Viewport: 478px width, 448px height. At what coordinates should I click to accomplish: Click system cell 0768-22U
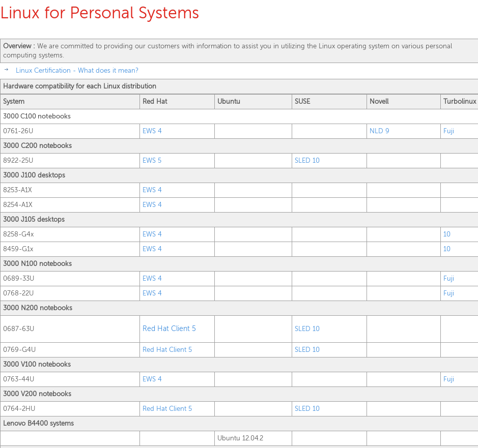coord(70,293)
